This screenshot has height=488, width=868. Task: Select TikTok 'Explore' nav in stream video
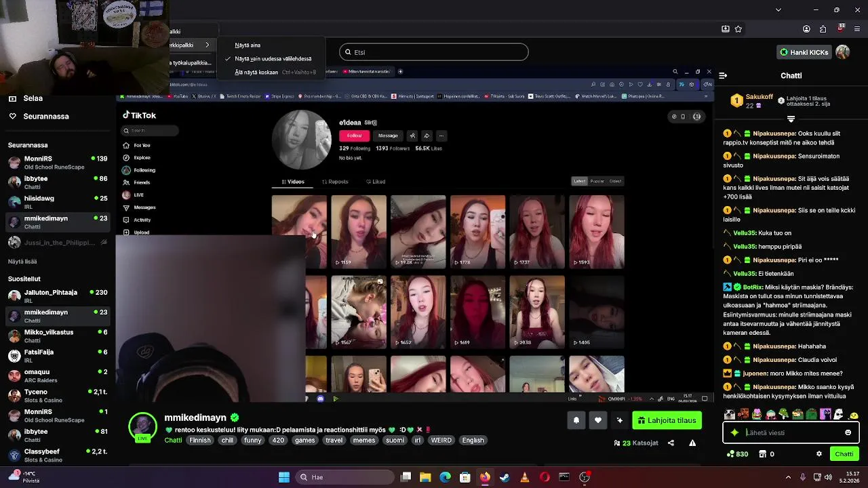[x=142, y=158]
